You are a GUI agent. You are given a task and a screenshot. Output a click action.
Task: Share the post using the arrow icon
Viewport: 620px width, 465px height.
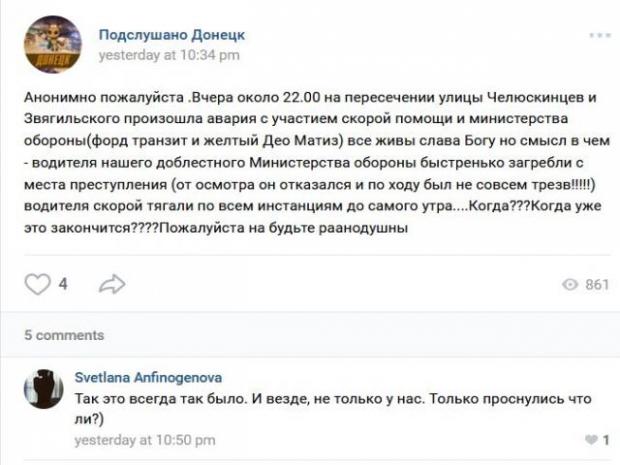click(x=112, y=285)
